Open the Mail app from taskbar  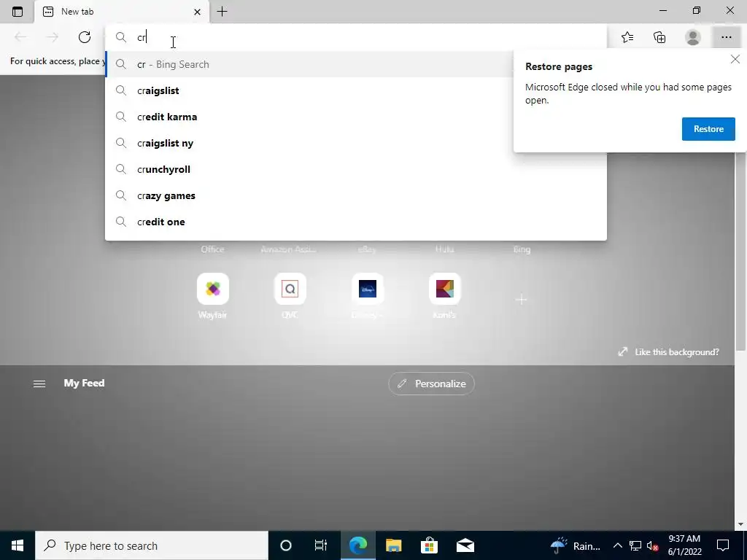465,545
